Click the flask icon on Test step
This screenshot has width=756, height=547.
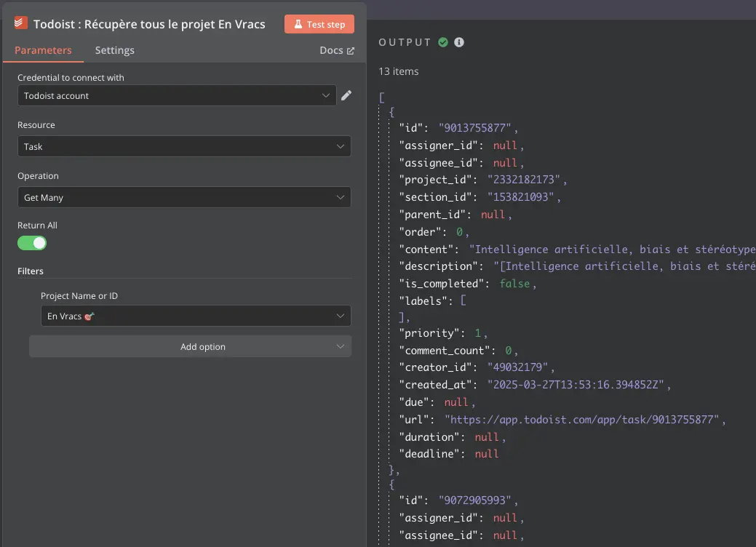click(x=298, y=24)
